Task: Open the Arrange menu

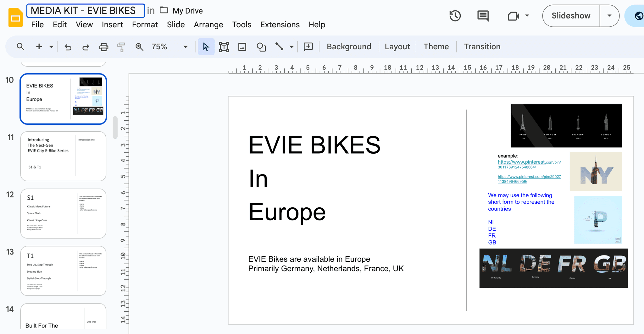Action: point(208,25)
